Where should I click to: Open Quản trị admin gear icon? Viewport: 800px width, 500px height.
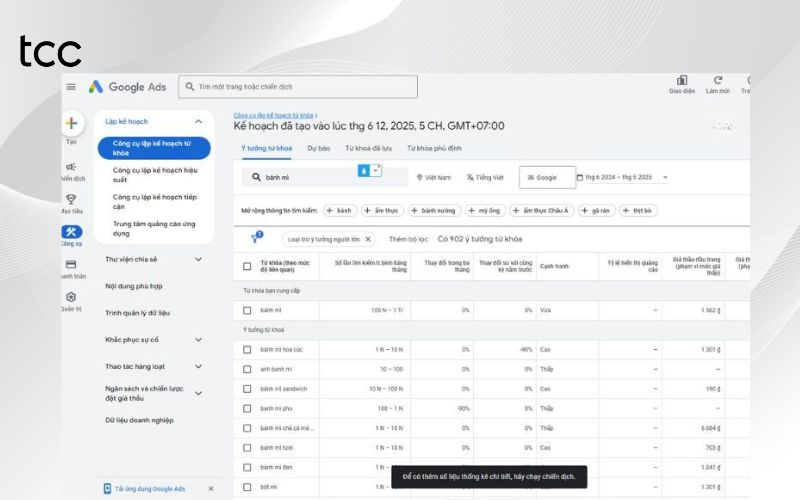(71, 297)
